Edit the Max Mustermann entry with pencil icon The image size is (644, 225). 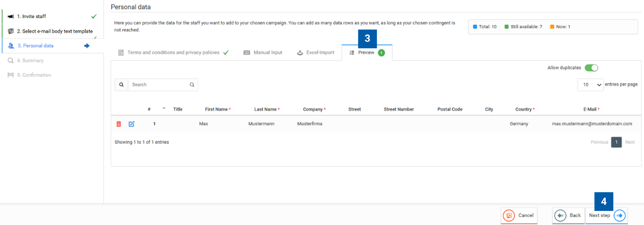click(132, 124)
